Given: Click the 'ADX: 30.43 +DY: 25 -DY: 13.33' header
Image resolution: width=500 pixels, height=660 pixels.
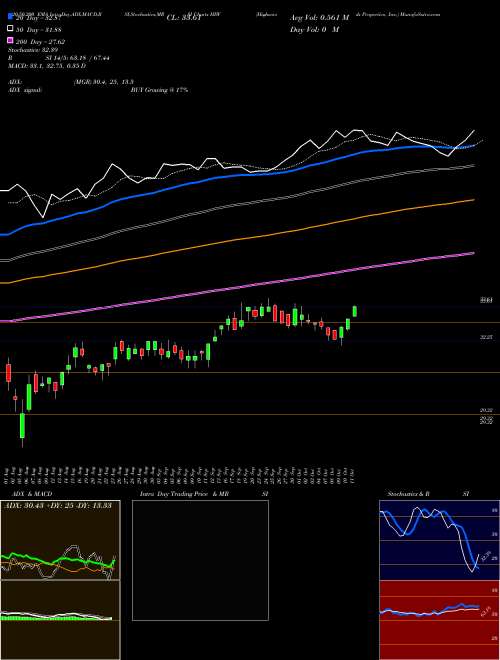Looking at the screenshot, I should (58, 505).
